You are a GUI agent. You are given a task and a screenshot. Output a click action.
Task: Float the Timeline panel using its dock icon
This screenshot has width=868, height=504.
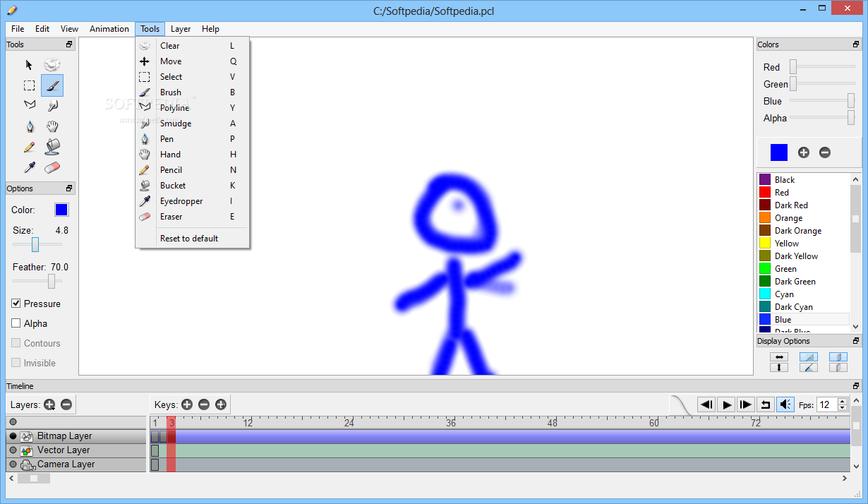(856, 386)
